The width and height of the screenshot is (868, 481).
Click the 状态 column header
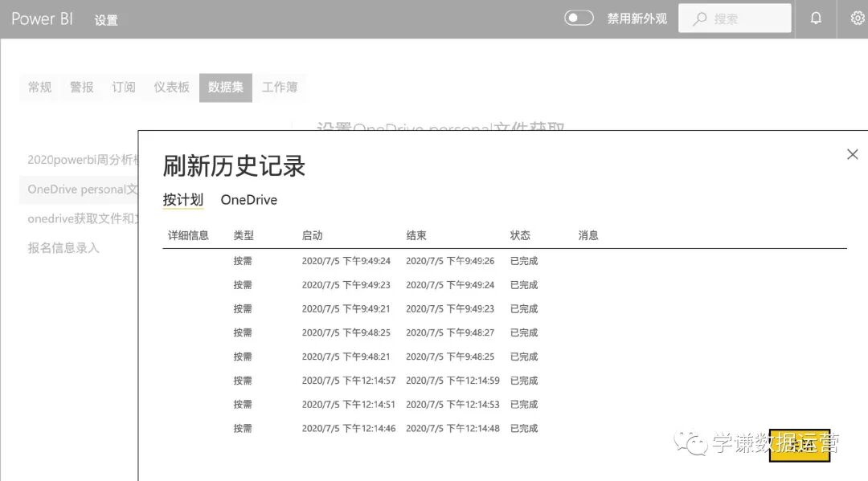520,235
